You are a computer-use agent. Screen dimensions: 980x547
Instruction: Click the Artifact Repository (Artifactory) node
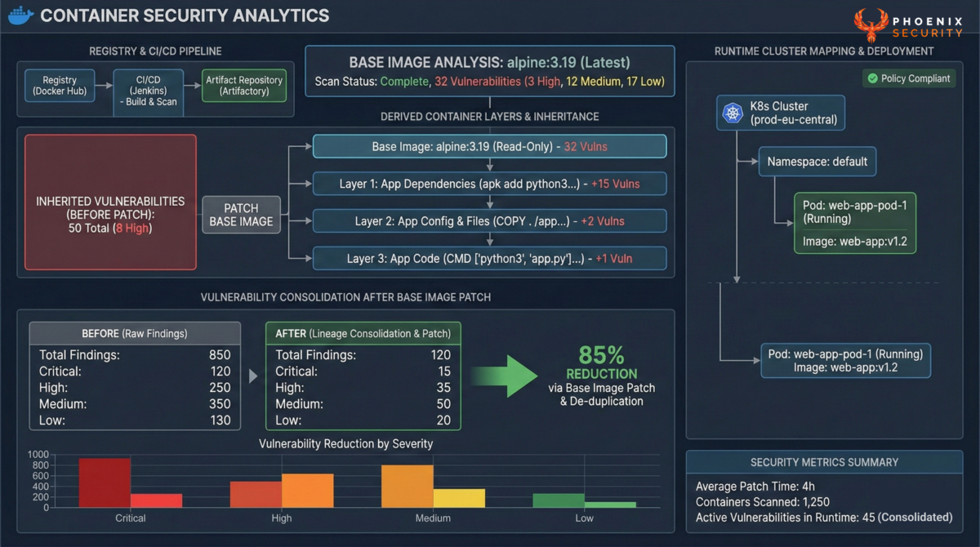click(244, 84)
